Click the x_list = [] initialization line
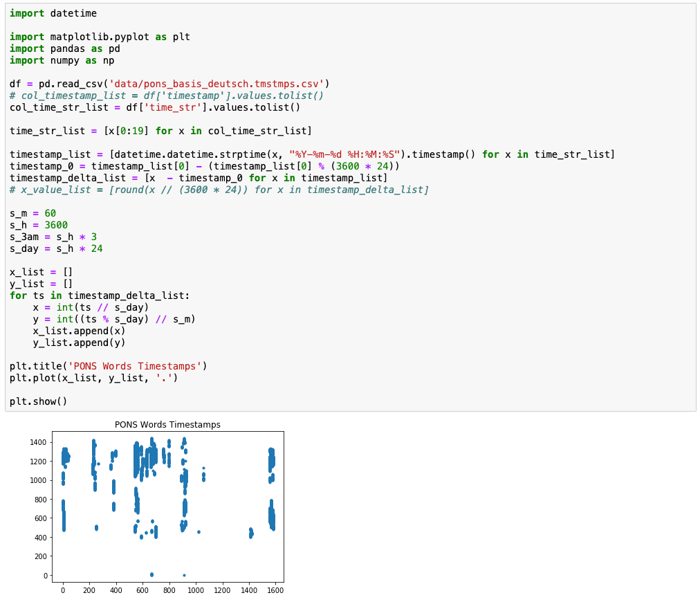 [39, 272]
